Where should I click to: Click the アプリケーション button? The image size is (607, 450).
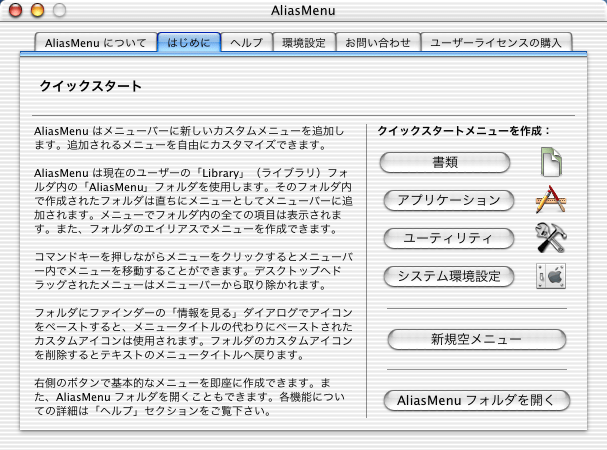(x=449, y=200)
